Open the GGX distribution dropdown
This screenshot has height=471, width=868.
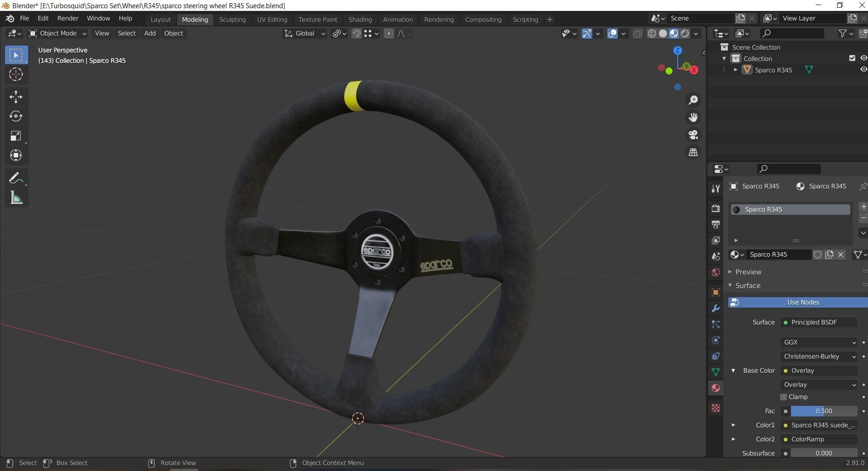coord(818,342)
